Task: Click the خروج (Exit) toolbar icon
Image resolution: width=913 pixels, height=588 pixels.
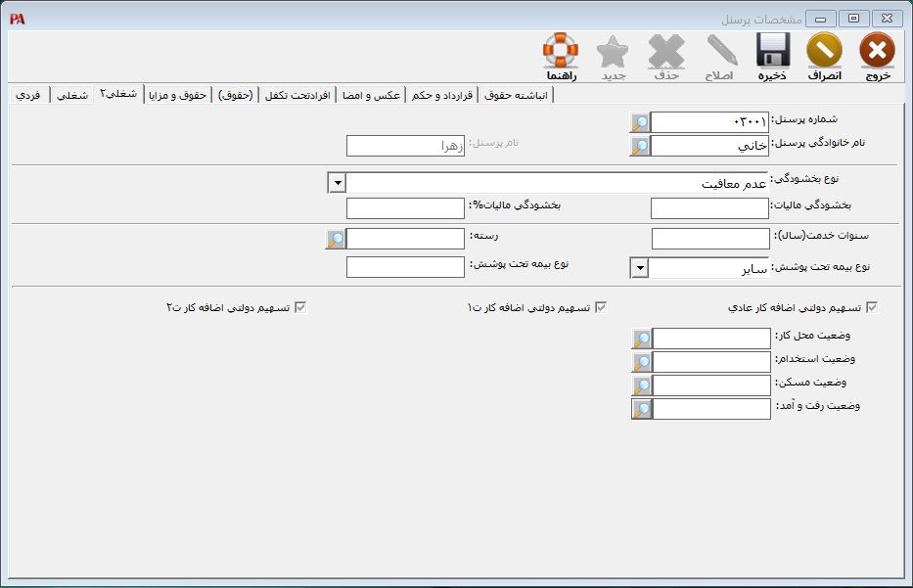Action: (x=877, y=52)
